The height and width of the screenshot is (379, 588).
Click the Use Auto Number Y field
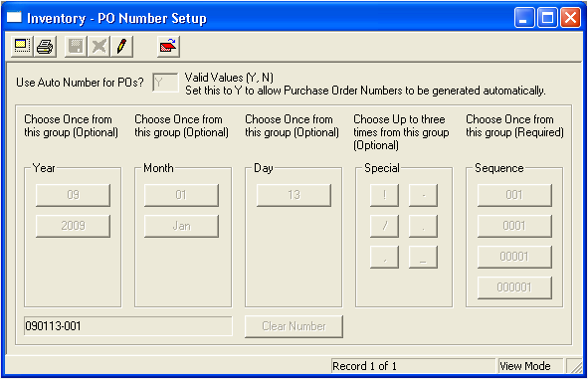click(165, 83)
